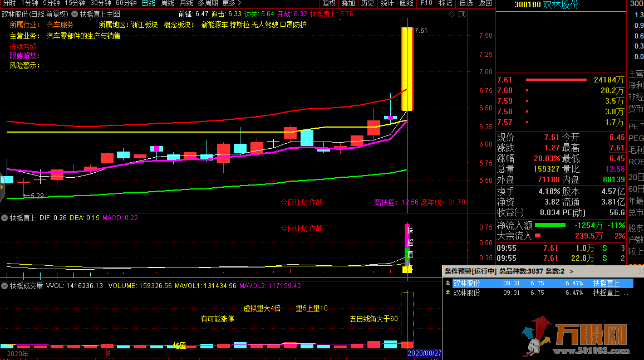Viewport: 644px width, 360px height.
Task: Click the 复权 adjustment button
Action: click(x=329, y=3)
